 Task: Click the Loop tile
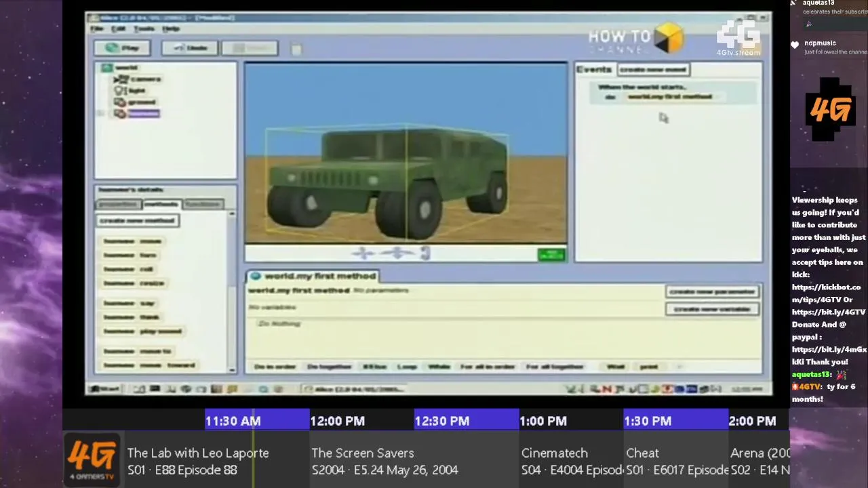click(407, 367)
